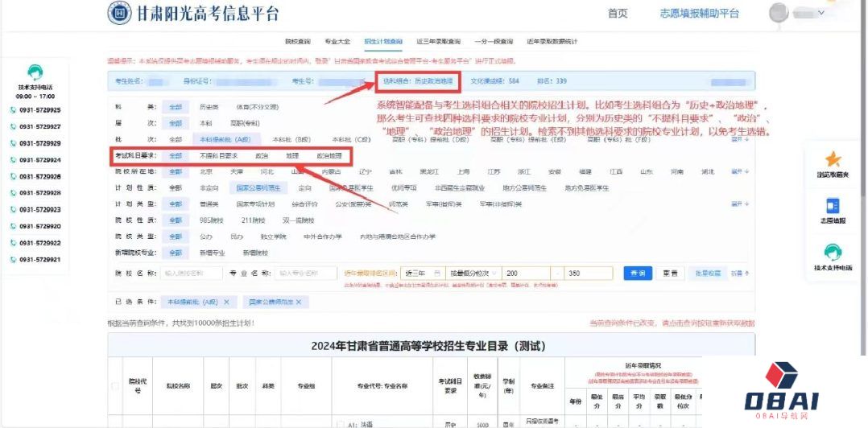Remove the 国家公费师范生 condition tag
Image resolution: width=868 pixels, height=428 pixels.
[299, 302]
